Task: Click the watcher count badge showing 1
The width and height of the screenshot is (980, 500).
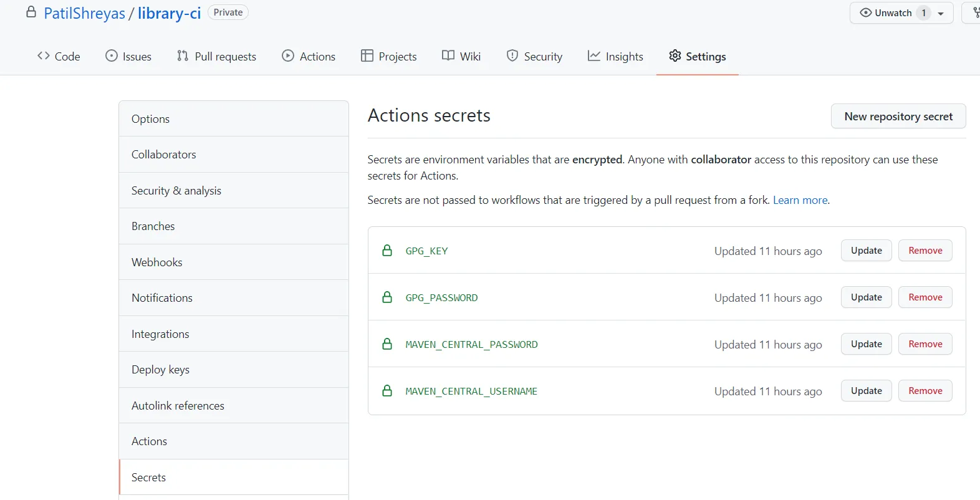Action: pos(924,12)
